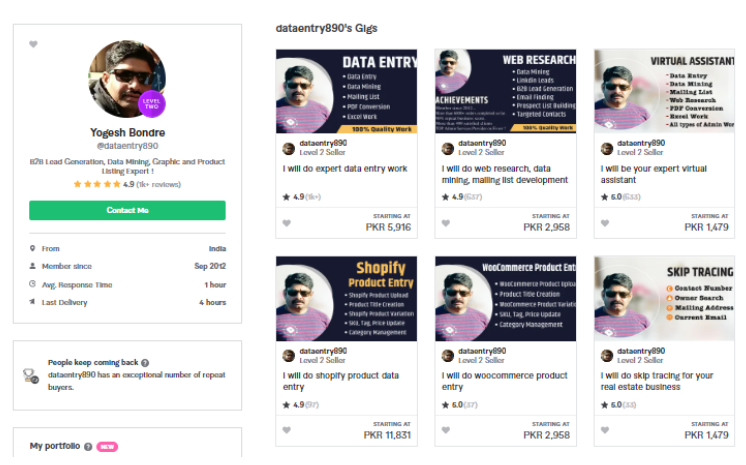Open the web research gig image
Image resolution: width=746 pixels, height=465 pixels.
507,92
